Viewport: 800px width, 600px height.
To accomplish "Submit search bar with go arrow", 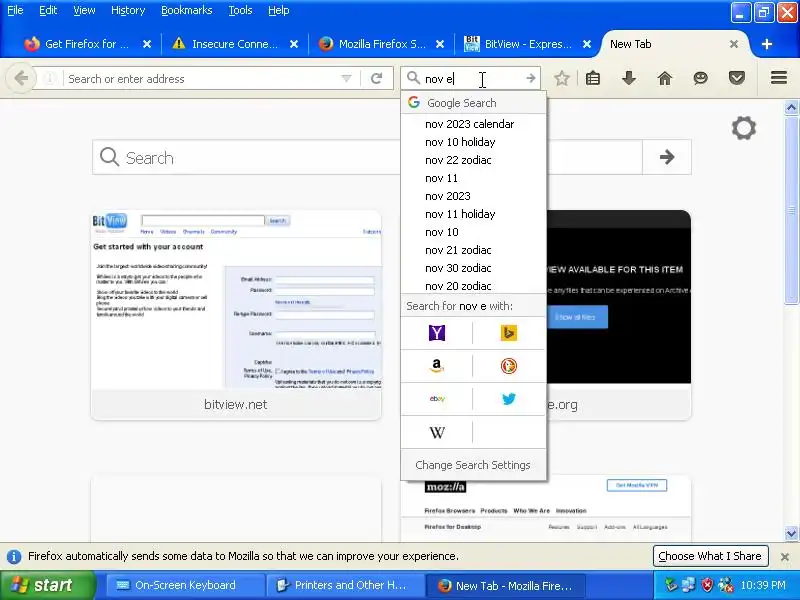I will point(531,79).
